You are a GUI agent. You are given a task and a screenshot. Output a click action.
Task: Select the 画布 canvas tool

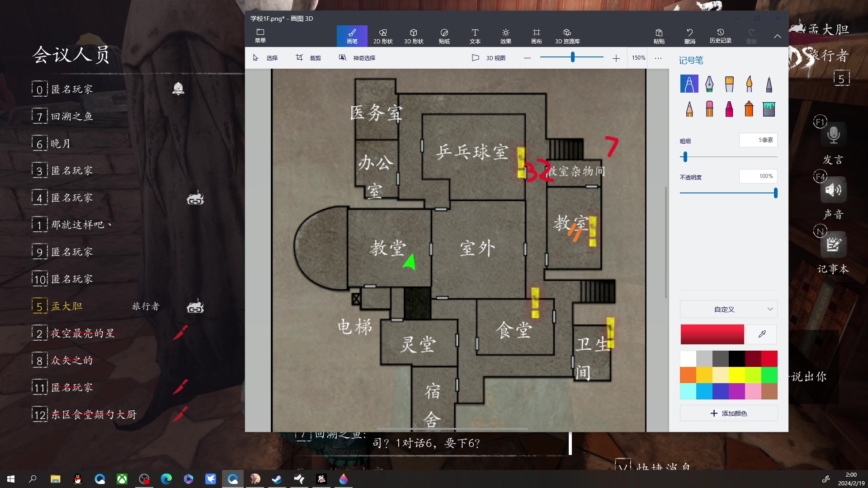point(536,35)
